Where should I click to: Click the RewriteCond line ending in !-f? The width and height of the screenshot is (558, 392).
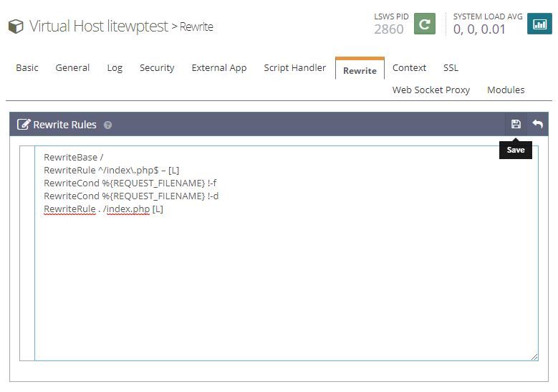click(x=130, y=183)
